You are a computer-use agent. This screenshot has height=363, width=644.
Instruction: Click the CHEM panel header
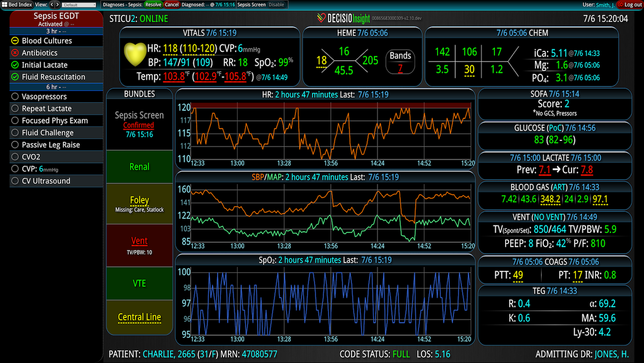pyautogui.click(x=522, y=33)
